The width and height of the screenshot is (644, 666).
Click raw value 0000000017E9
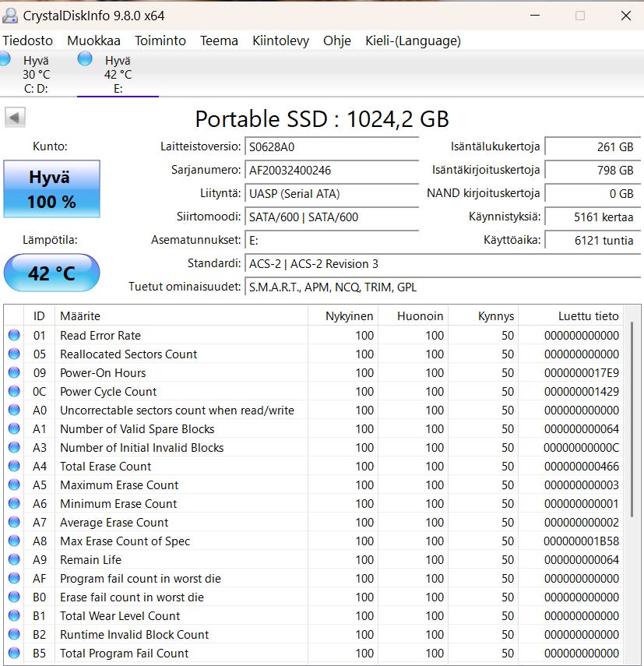pos(582,373)
